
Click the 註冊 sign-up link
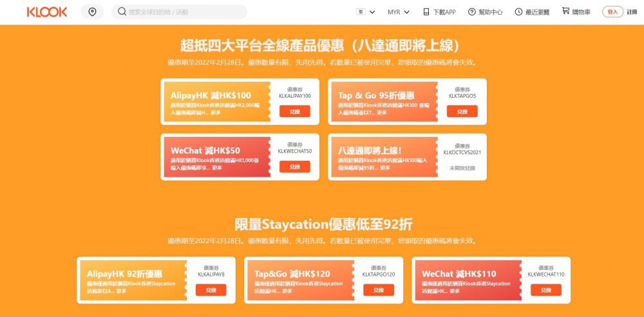coord(632,12)
